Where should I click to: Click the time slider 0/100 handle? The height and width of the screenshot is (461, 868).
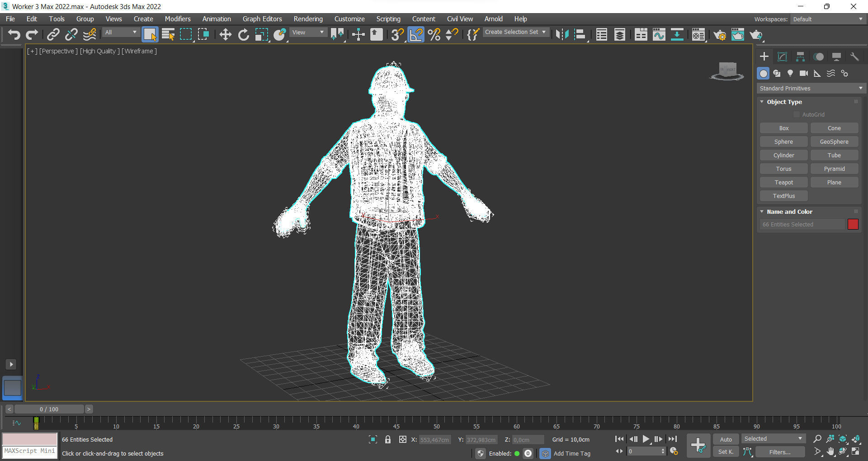[x=49, y=409]
